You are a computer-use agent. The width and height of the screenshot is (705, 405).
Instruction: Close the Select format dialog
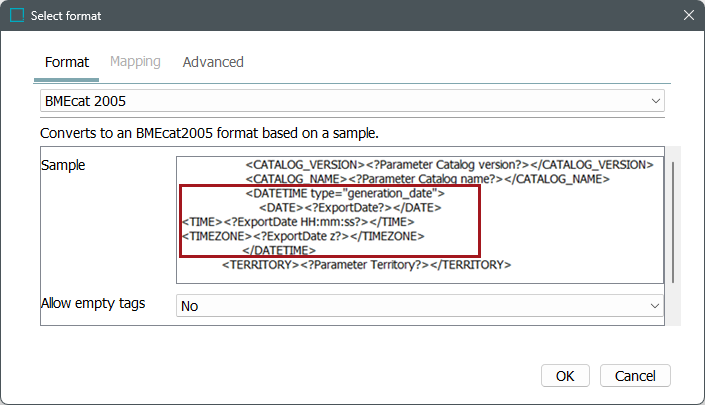[688, 16]
